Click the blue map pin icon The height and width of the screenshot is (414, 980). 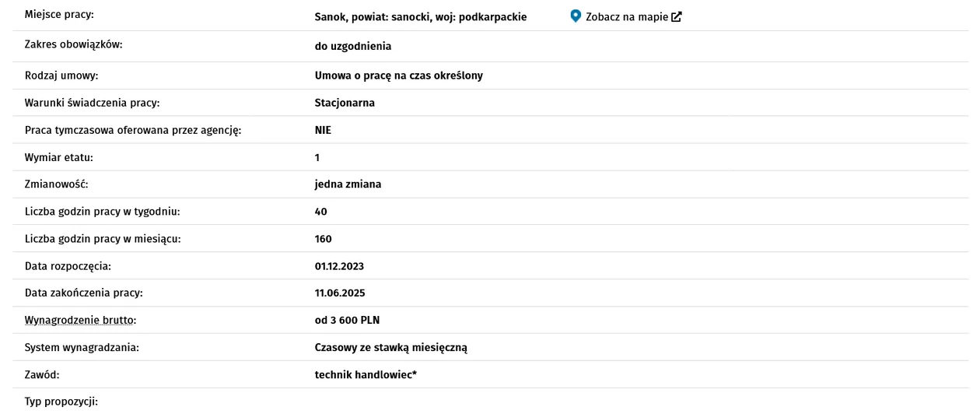[576, 16]
